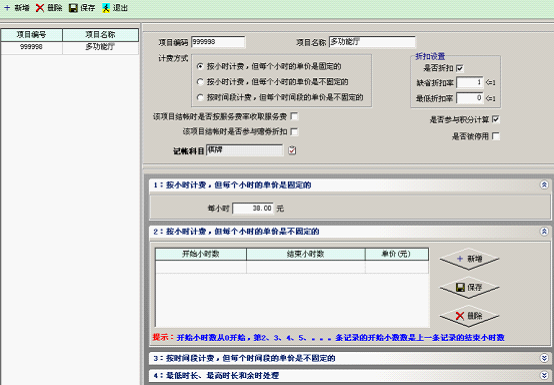Click the 退出 exit toolbar icon
Screen dimensions: 554x385
pos(106,8)
